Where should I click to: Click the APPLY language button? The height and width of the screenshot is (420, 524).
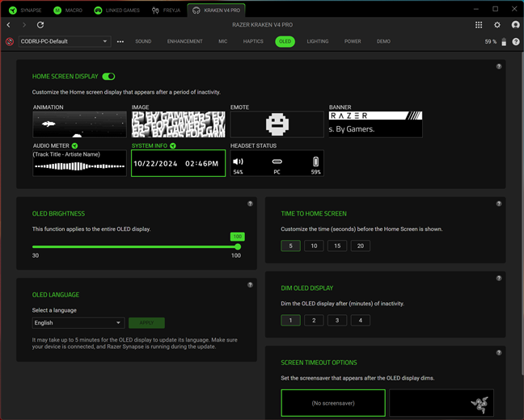pyautogui.click(x=146, y=323)
